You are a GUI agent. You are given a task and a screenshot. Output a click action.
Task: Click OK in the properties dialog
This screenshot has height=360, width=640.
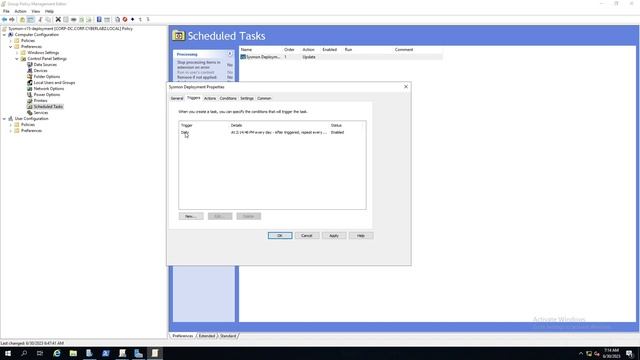tap(280, 236)
